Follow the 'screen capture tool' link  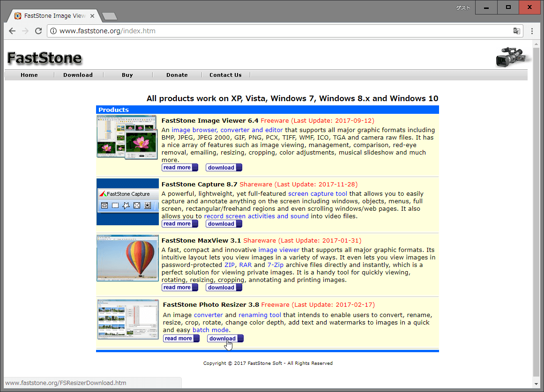pyautogui.click(x=317, y=193)
